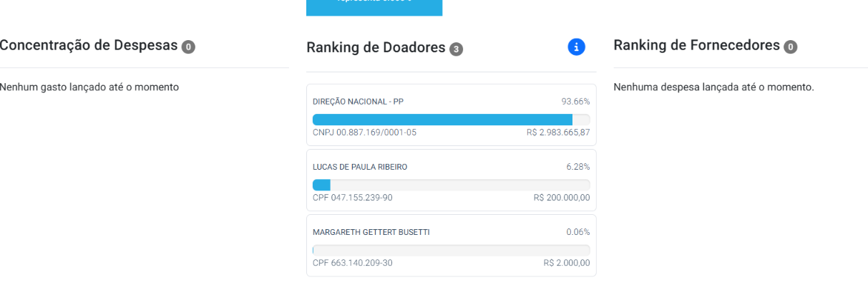The width and height of the screenshot is (868, 285).
Task: Click the R$ 2.000,00 donation amount
Action: [567, 263]
